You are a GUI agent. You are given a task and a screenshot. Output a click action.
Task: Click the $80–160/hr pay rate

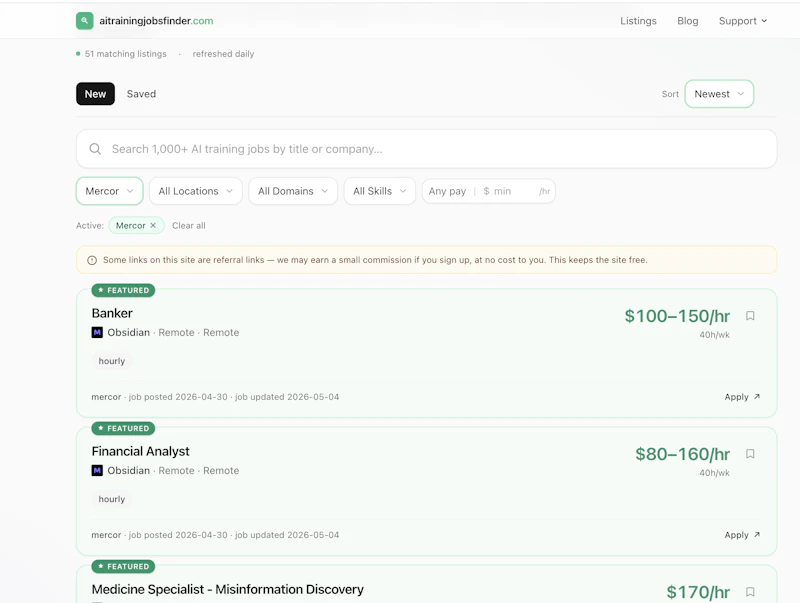[x=683, y=454]
